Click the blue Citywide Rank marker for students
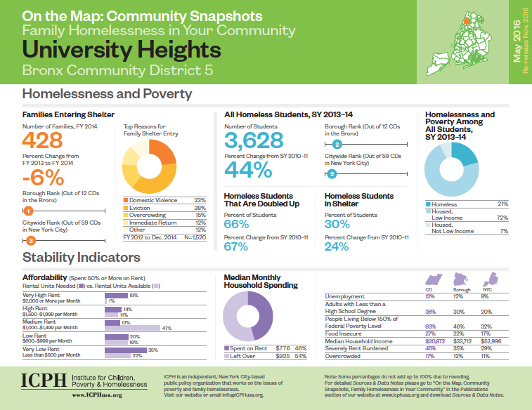 332,173
